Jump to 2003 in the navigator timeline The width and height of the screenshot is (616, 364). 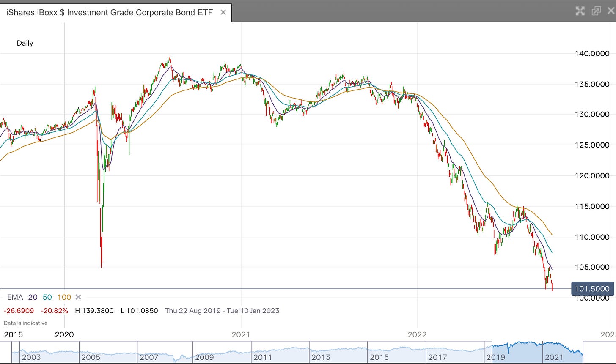click(31, 357)
